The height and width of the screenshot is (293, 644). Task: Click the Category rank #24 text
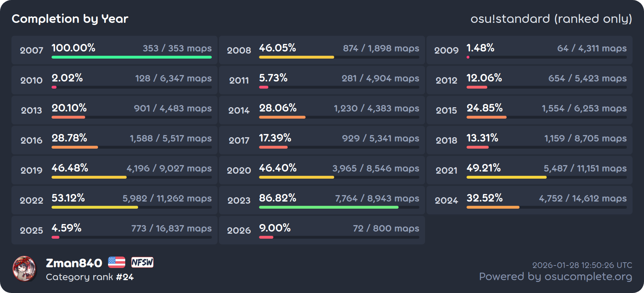(x=90, y=277)
